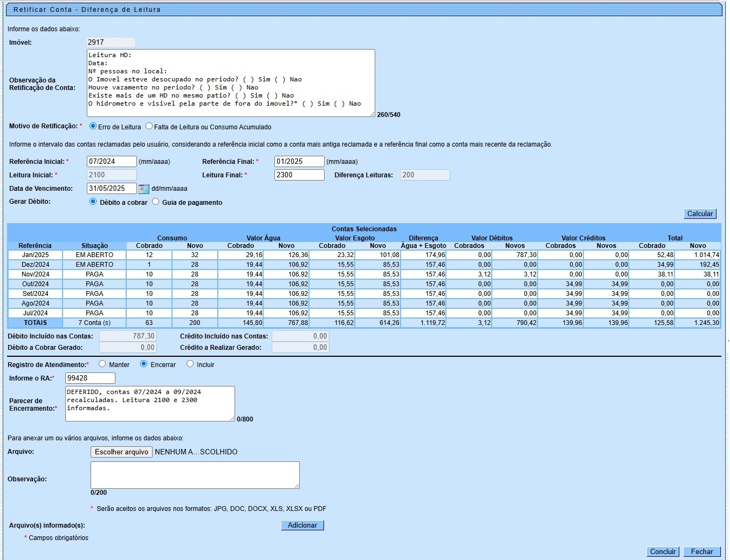Click Adicionar to attach file
The image size is (730, 560).
tap(302, 526)
